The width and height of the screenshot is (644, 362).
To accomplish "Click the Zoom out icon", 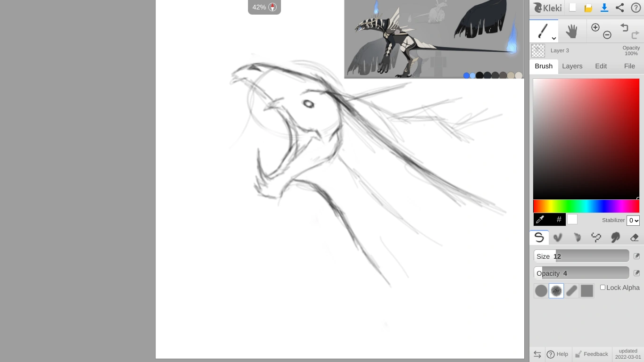I will point(607,35).
